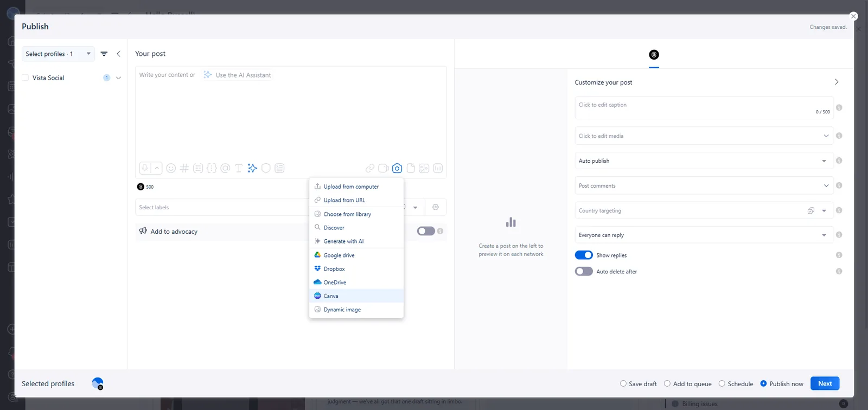Viewport: 868px width, 410px height.
Task: Click the voice microphone icon
Action: pyautogui.click(x=145, y=168)
